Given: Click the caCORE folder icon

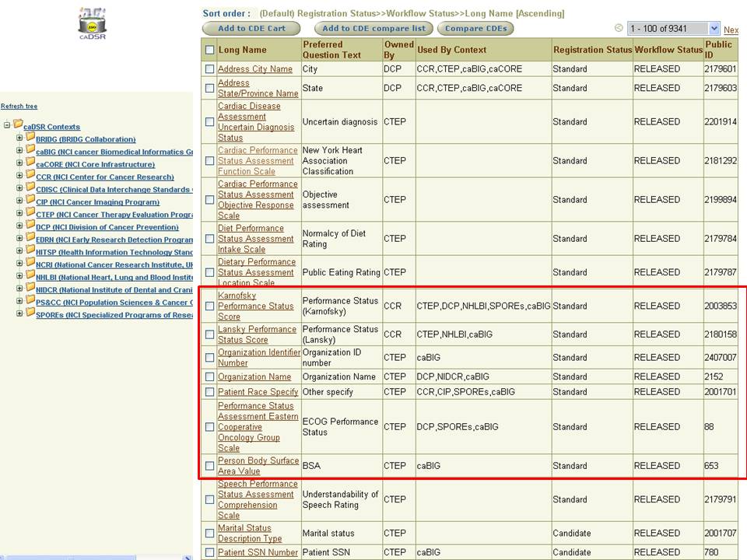Looking at the screenshot, I should pos(30,162).
